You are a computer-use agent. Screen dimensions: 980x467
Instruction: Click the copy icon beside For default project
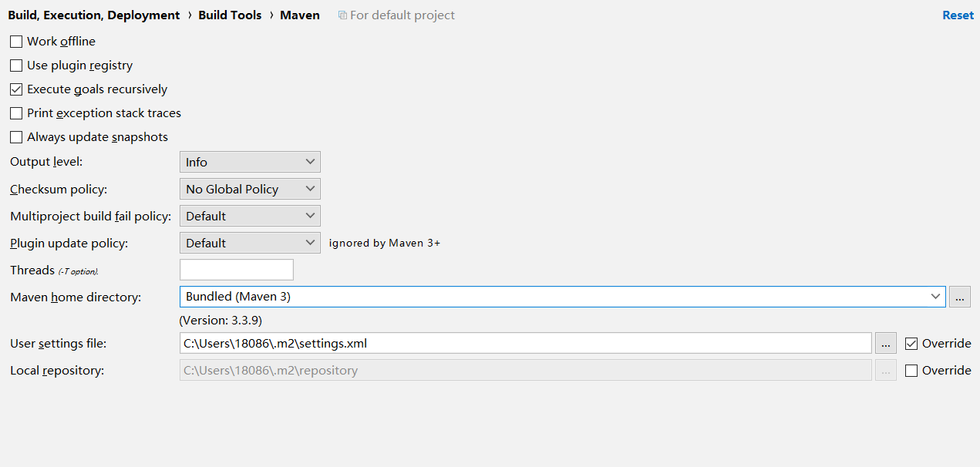coord(342,15)
